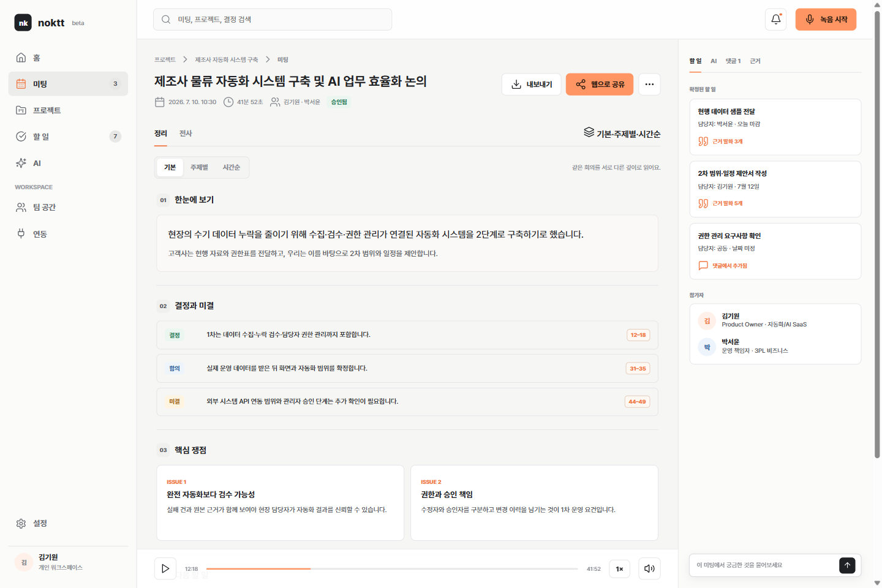Screen dimensions: 882x588
Task: Open 권한 관리 요구사항 확인 task
Action: click(x=775, y=251)
